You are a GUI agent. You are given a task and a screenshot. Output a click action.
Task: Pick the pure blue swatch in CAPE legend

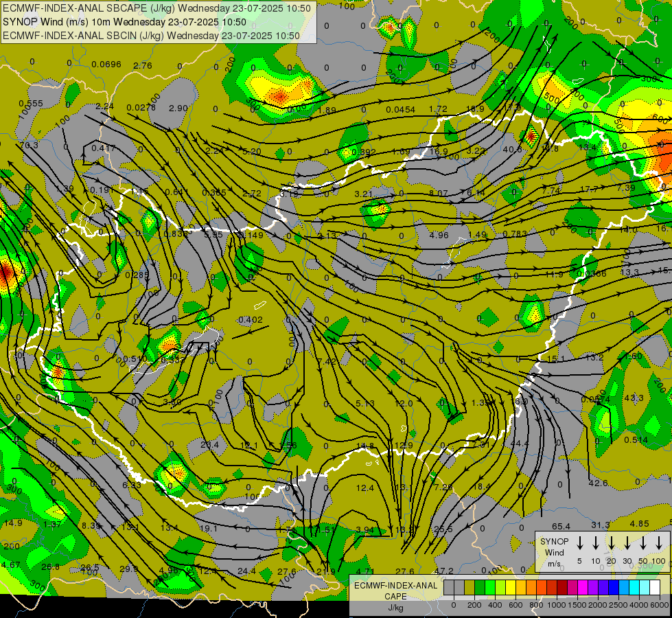coord(613,587)
